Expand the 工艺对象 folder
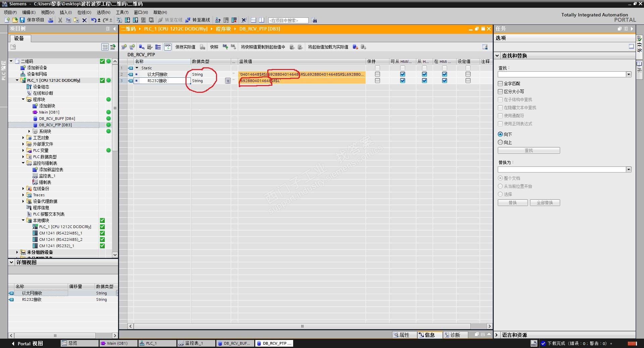644x348 pixels. [23, 138]
